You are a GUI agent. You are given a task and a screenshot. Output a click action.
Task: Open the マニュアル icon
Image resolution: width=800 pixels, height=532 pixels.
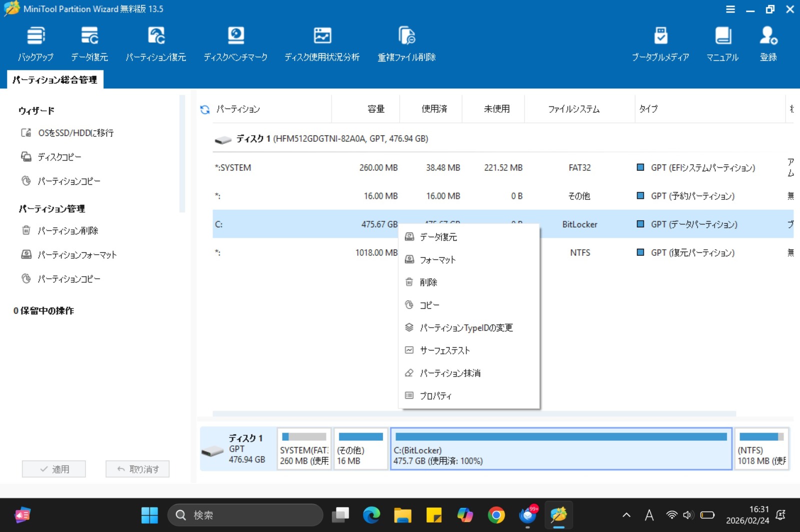click(x=722, y=43)
